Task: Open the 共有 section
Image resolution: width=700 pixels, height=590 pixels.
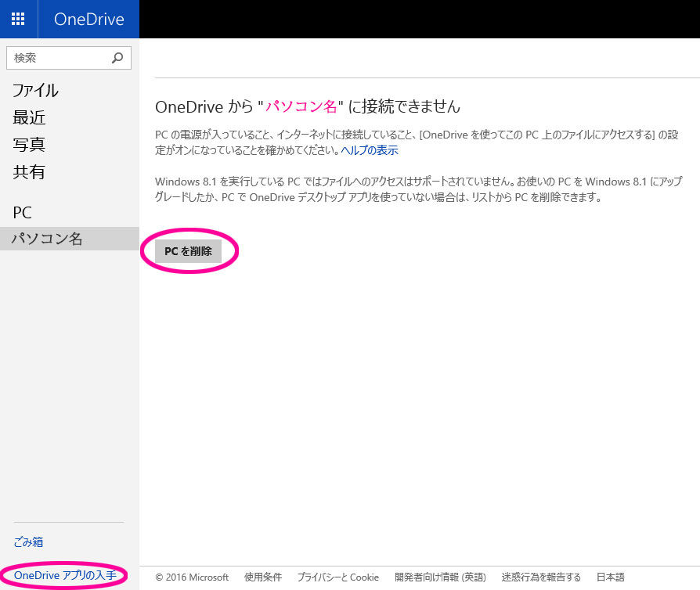Action: point(29,172)
